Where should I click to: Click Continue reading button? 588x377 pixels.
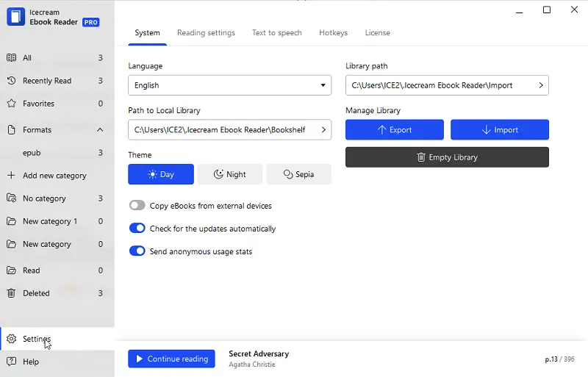(x=171, y=359)
